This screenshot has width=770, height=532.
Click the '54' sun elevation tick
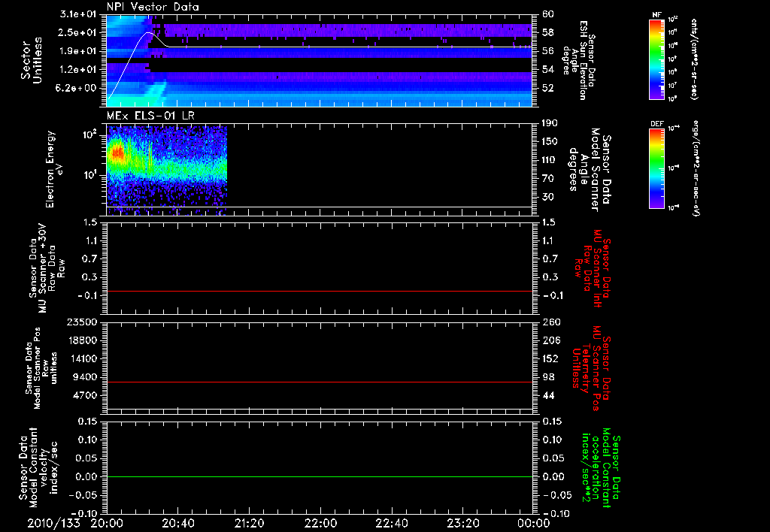pos(548,69)
